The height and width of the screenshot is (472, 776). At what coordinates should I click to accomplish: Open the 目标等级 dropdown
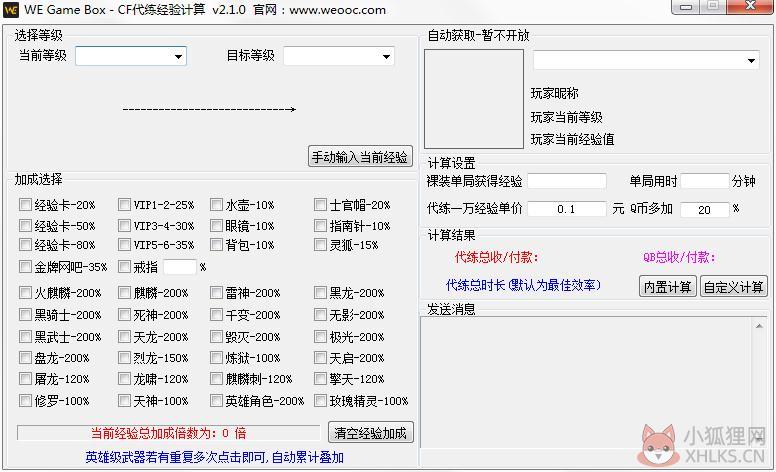[x=339, y=56]
